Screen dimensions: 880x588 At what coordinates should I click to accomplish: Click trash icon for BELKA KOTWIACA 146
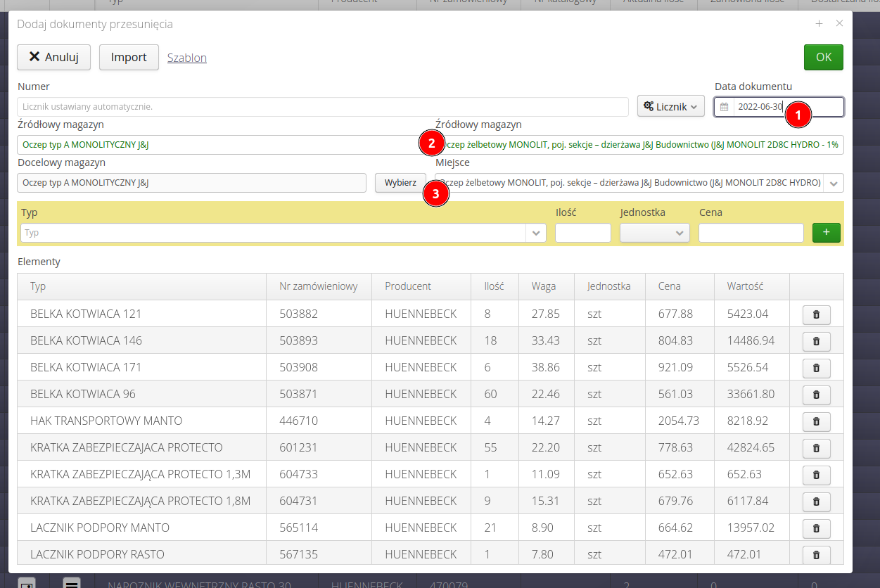[816, 341]
